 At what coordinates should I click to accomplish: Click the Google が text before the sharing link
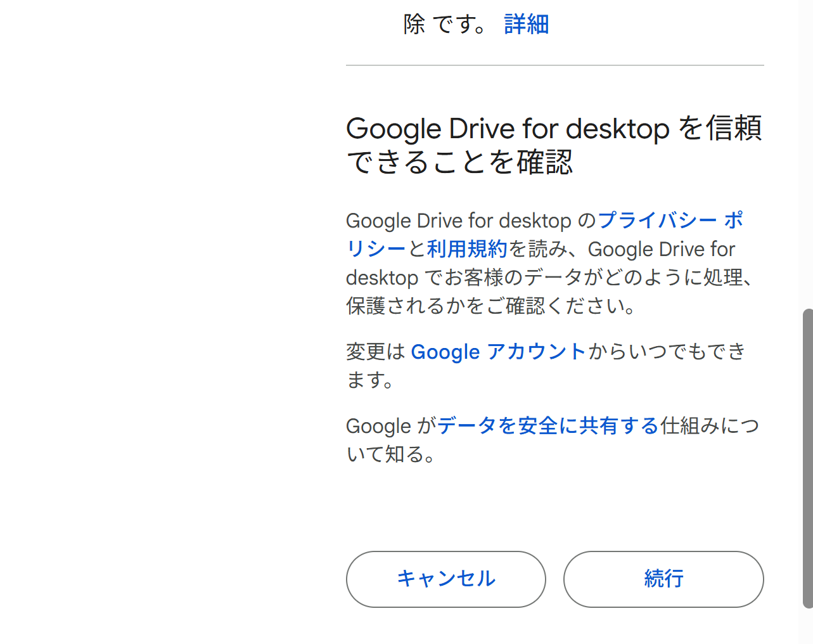[x=390, y=426]
